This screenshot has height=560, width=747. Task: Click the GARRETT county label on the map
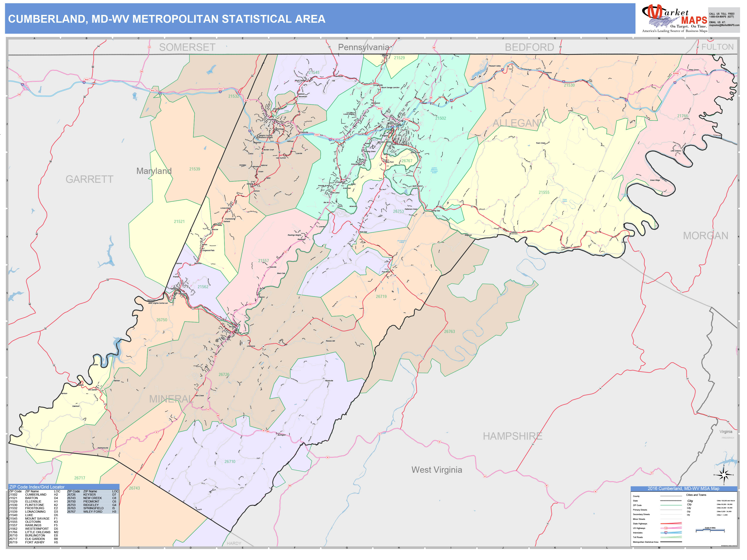coord(89,179)
